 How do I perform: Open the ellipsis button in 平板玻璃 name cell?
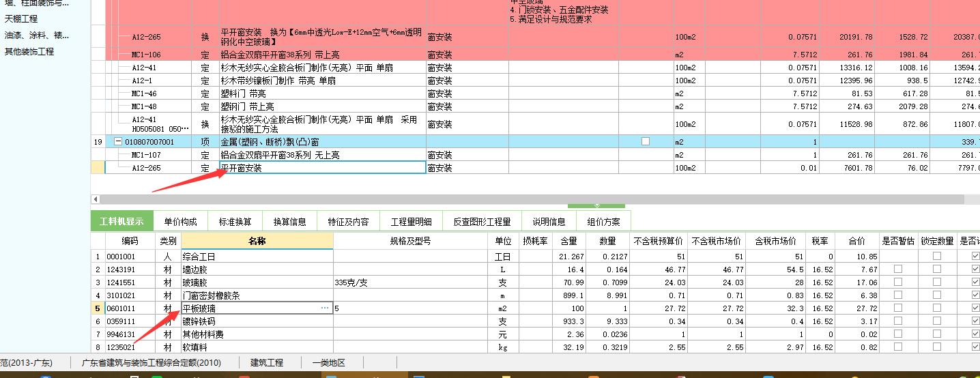[x=324, y=308]
